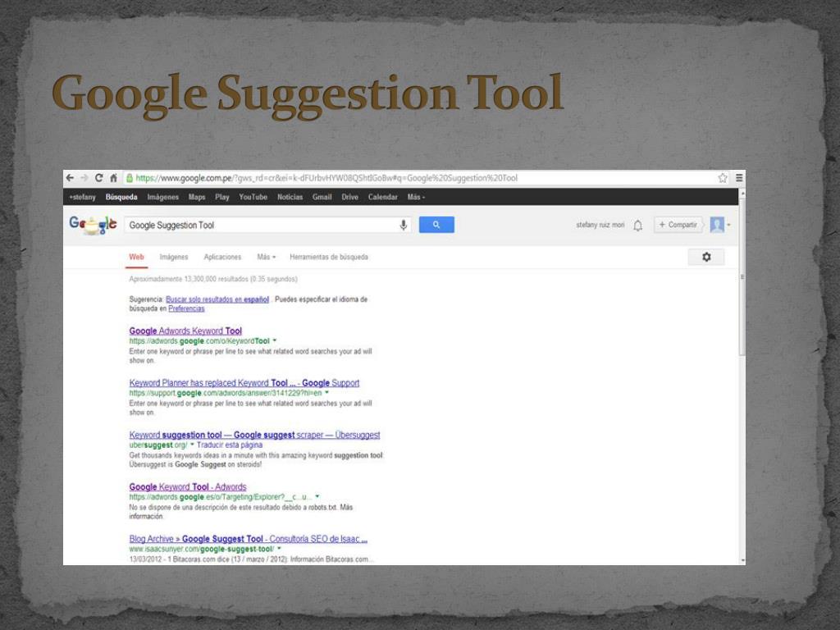Open Drive in the black bar
The height and width of the screenshot is (630, 840).
pos(349,197)
